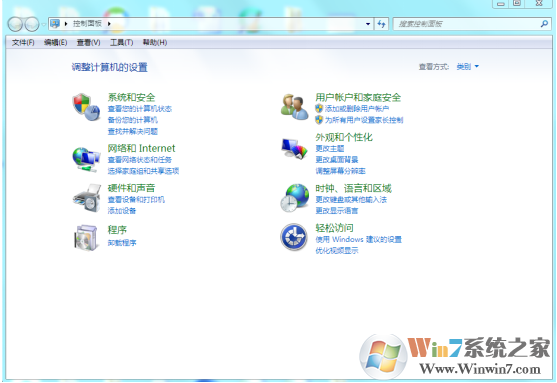This screenshot has height=383, width=557.
Task: Click 更改显示语言 link
Action: (x=337, y=211)
